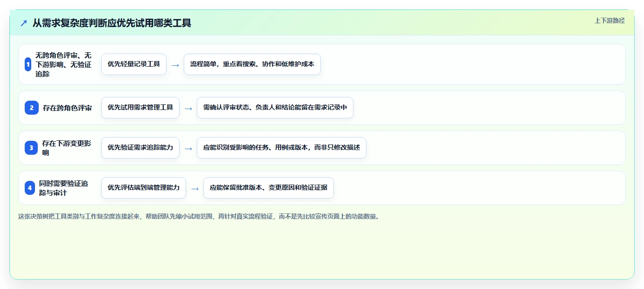Click the step 2 number badge
This screenshot has height=289, width=644.
pyautogui.click(x=32, y=108)
